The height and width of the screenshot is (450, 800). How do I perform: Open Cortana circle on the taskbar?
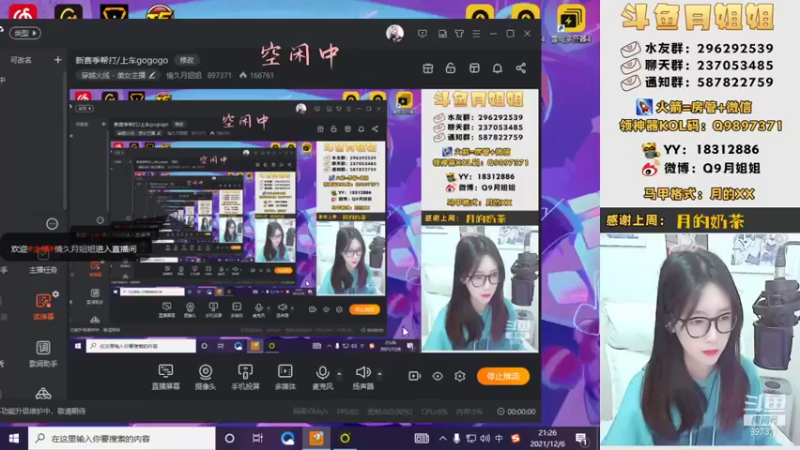pos(230,438)
